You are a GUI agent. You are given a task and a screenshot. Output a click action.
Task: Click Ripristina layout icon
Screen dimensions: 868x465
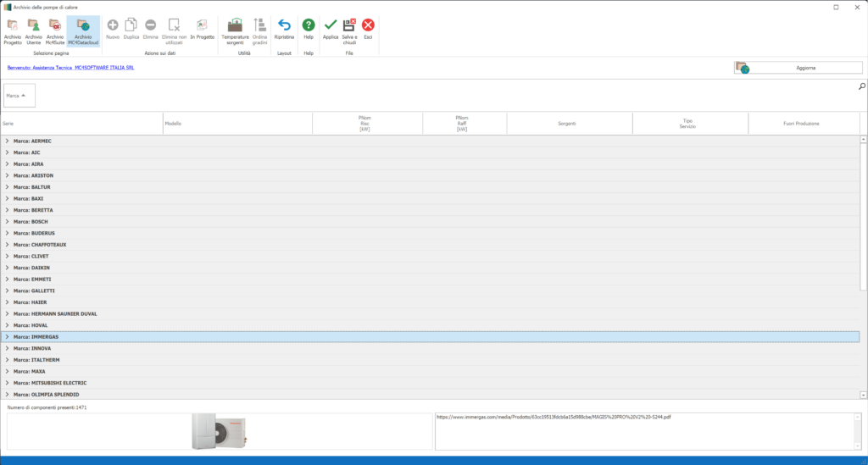click(x=284, y=30)
